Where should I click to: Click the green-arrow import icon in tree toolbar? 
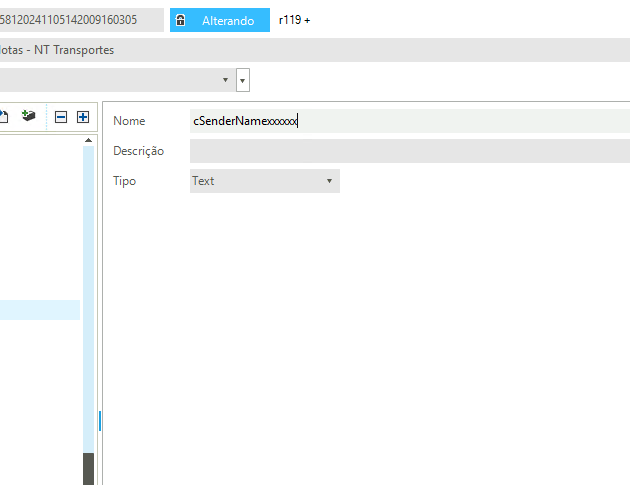29,117
